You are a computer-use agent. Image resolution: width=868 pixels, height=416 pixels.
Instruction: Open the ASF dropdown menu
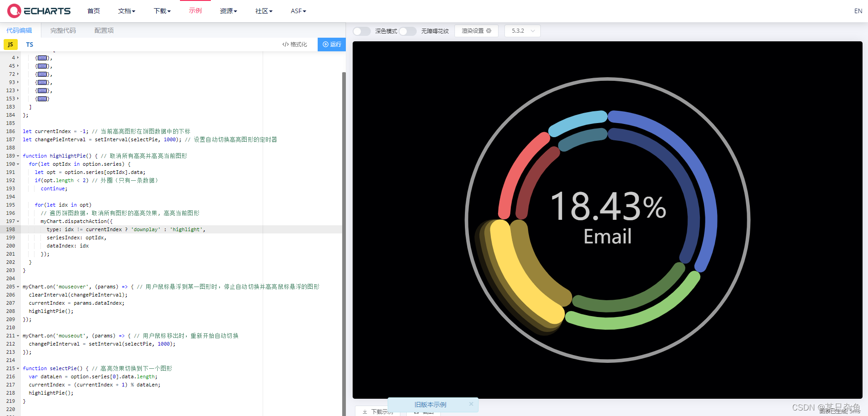[x=299, y=11]
